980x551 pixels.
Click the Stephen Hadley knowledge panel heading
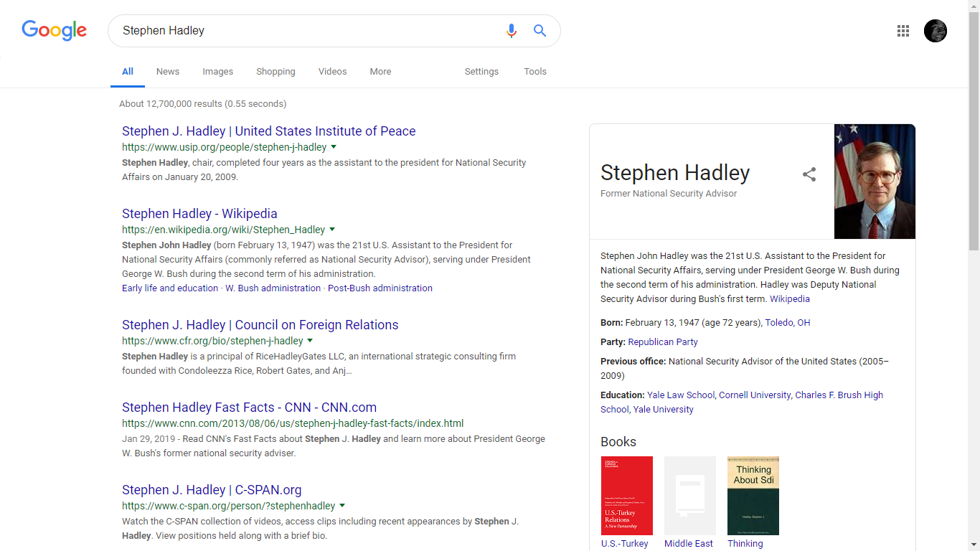click(675, 173)
